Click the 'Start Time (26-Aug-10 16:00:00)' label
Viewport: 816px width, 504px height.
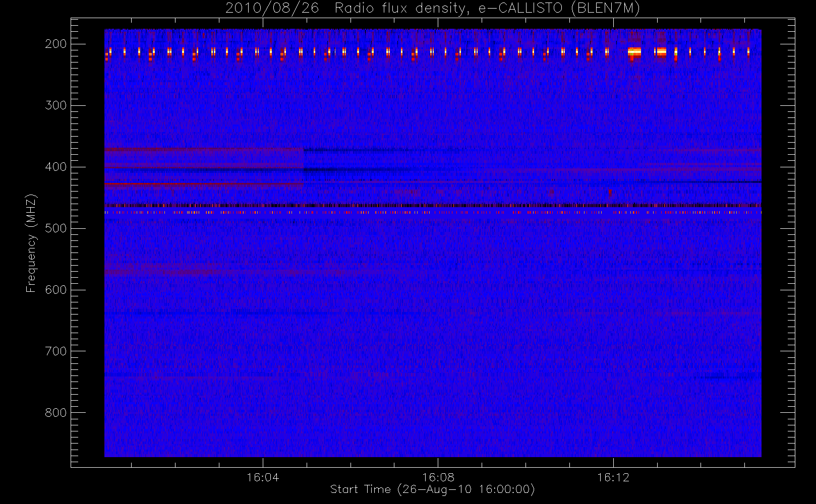[x=432, y=489]
